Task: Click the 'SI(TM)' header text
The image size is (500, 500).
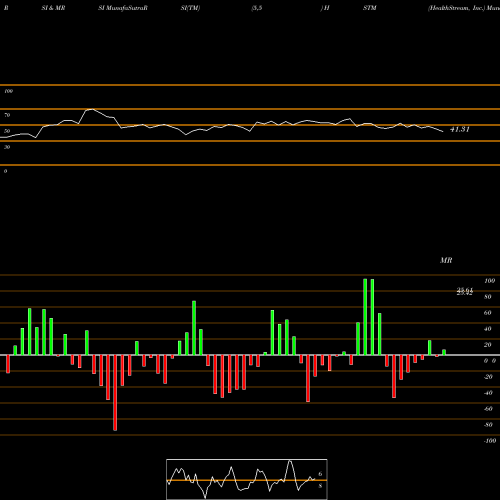Action: pyautogui.click(x=190, y=8)
